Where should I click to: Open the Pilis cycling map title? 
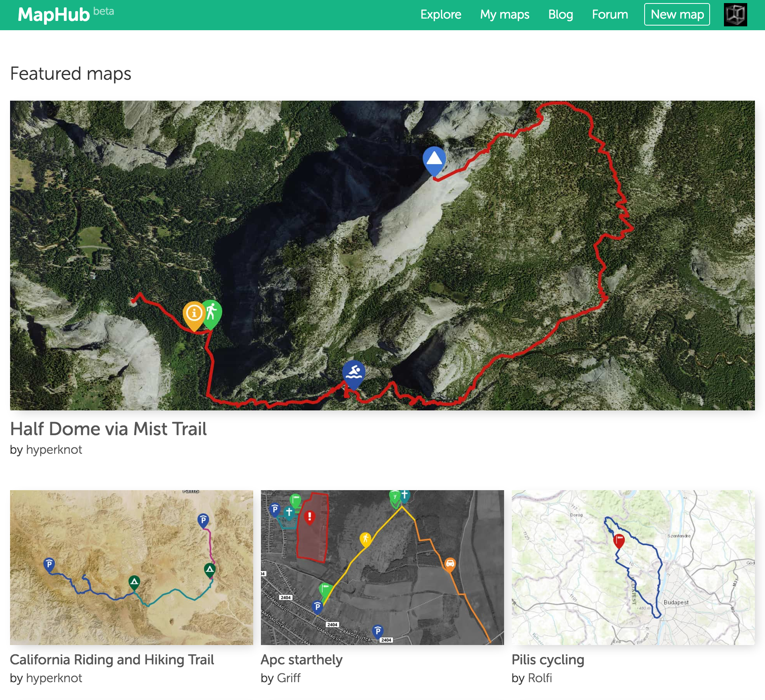coord(547,660)
